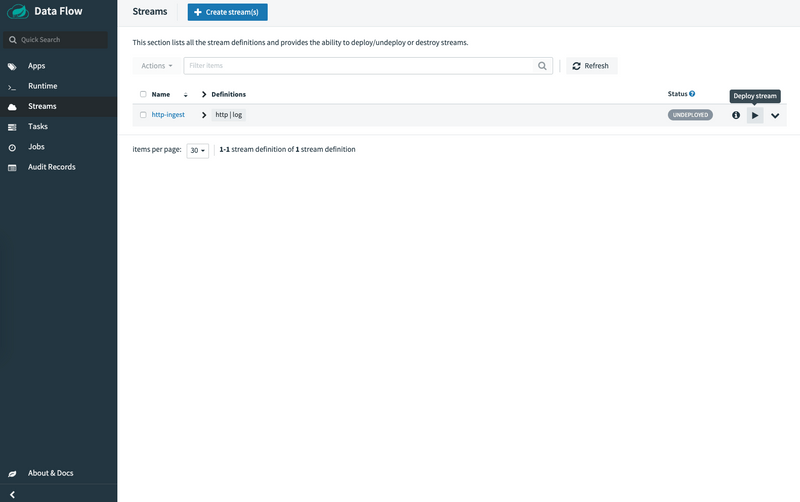800x502 pixels.
Task: Open About & Docs
Action: [51, 473]
